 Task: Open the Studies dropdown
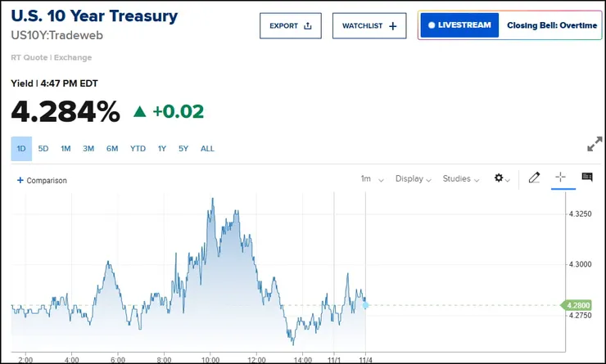coord(461,178)
